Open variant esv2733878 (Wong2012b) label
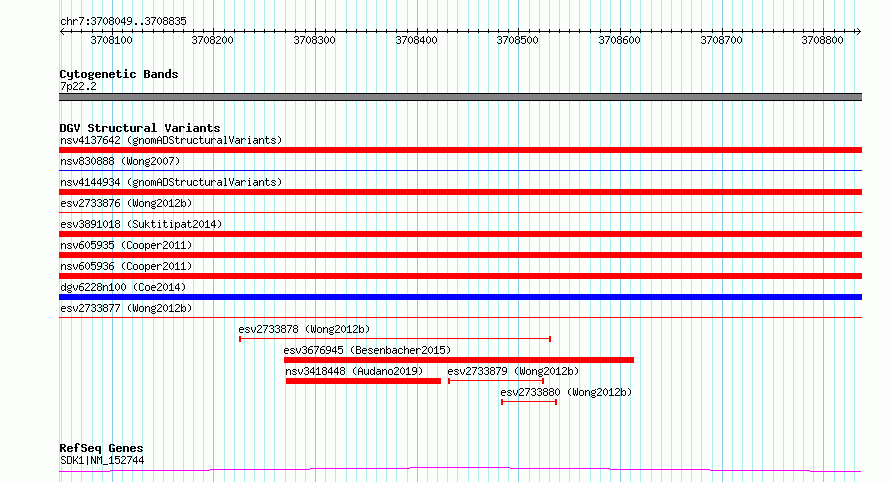This screenshot has width=890, height=482. pyautogui.click(x=304, y=329)
